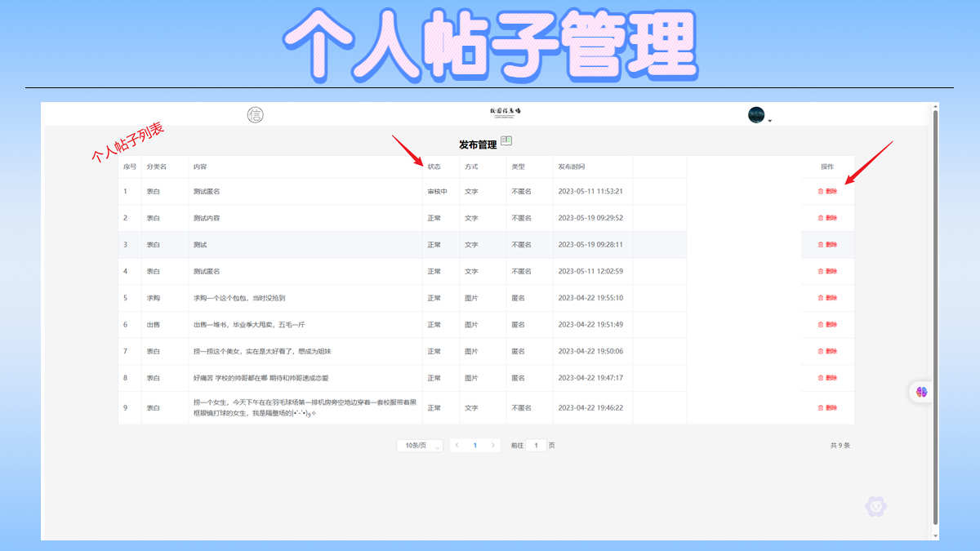
Task: Select page number 1 in pagination
Action: point(474,446)
